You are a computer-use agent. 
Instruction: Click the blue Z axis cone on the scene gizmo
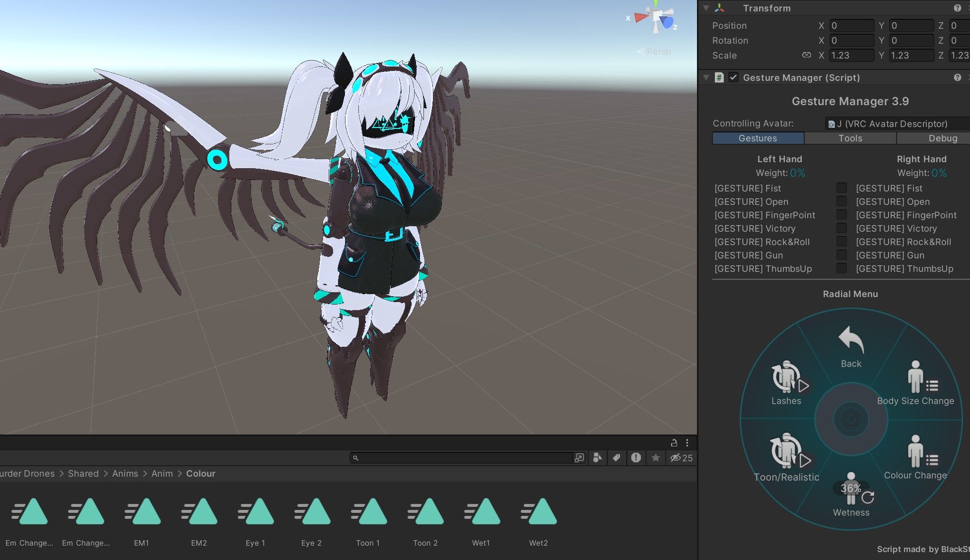pyautogui.click(x=667, y=22)
